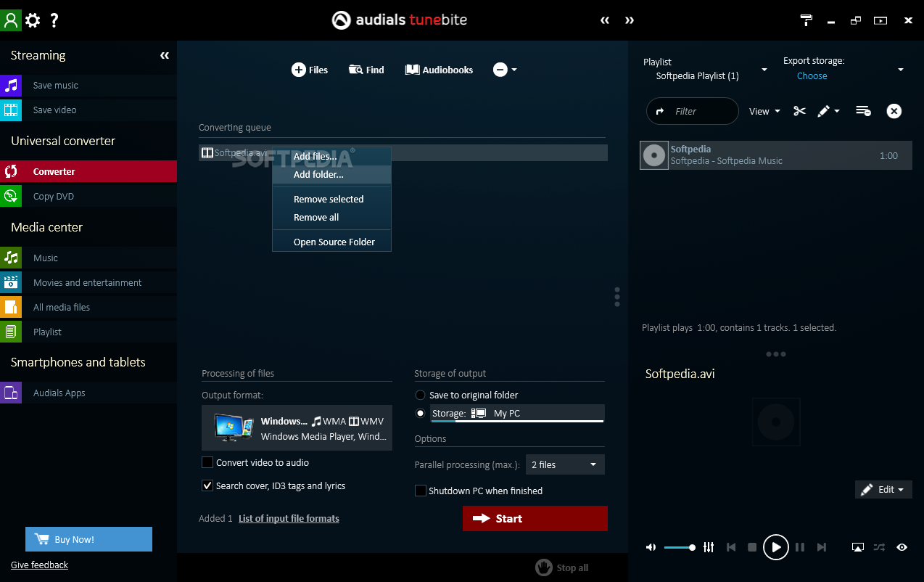Skip to previous track
The width and height of the screenshot is (924, 582).
(x=731, y=547)
